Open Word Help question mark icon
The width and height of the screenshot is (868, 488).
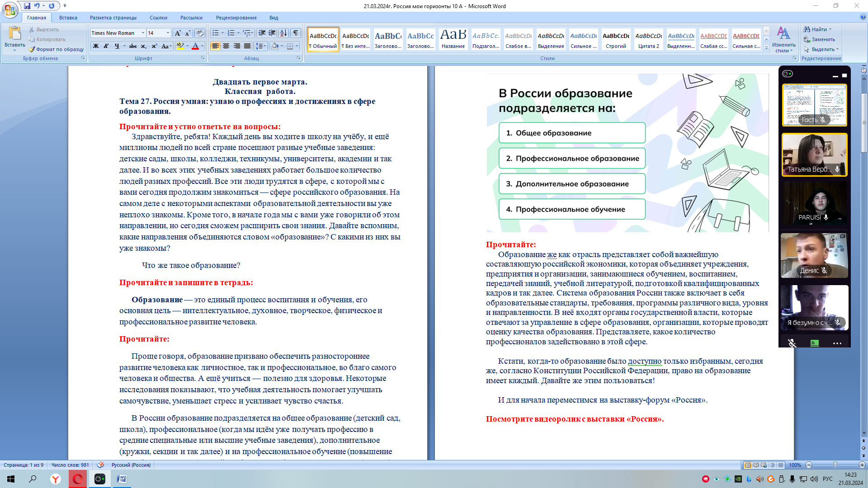tap(863, 17)
